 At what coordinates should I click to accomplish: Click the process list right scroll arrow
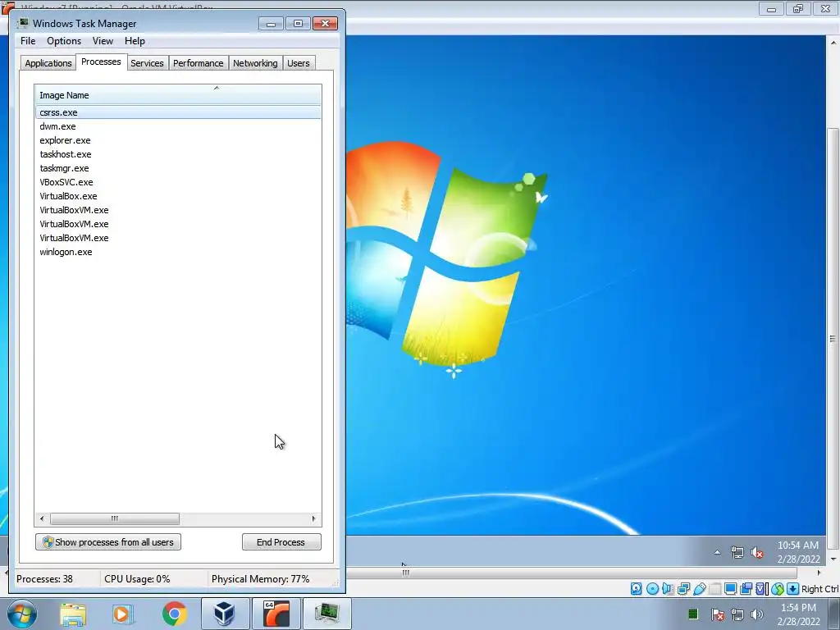tap(314, 518)
